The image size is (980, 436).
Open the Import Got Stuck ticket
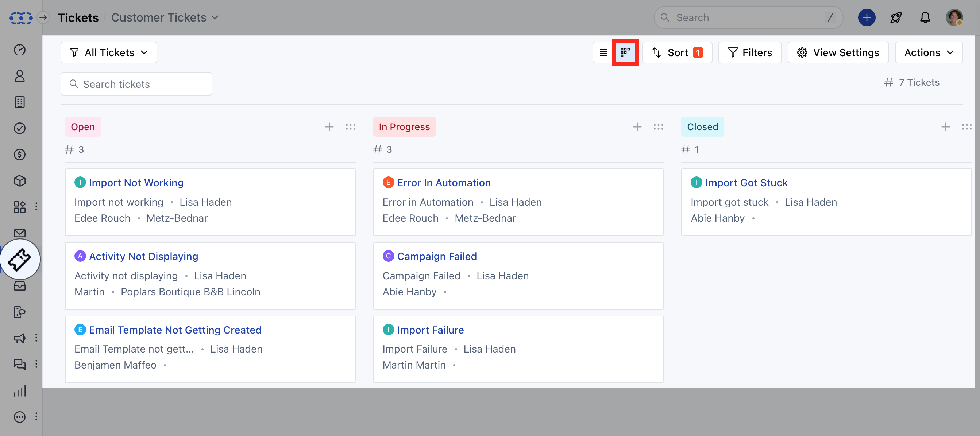[746, 183]
